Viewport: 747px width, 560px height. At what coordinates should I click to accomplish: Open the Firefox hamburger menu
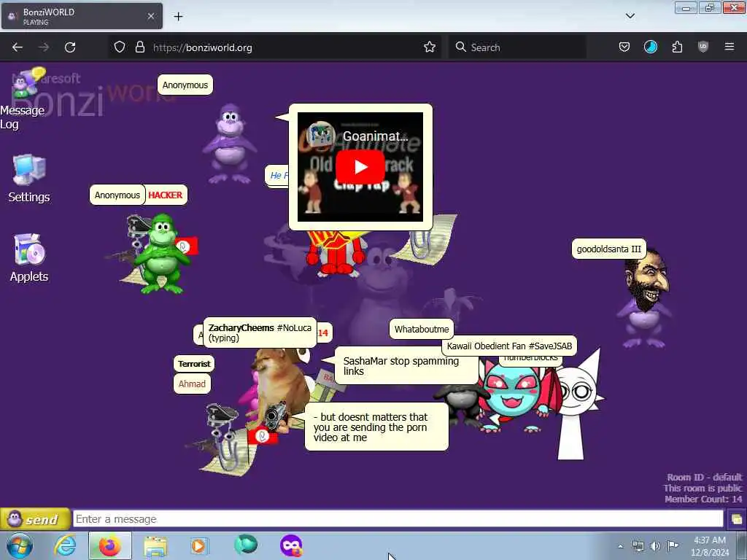[x=729, y=47]
